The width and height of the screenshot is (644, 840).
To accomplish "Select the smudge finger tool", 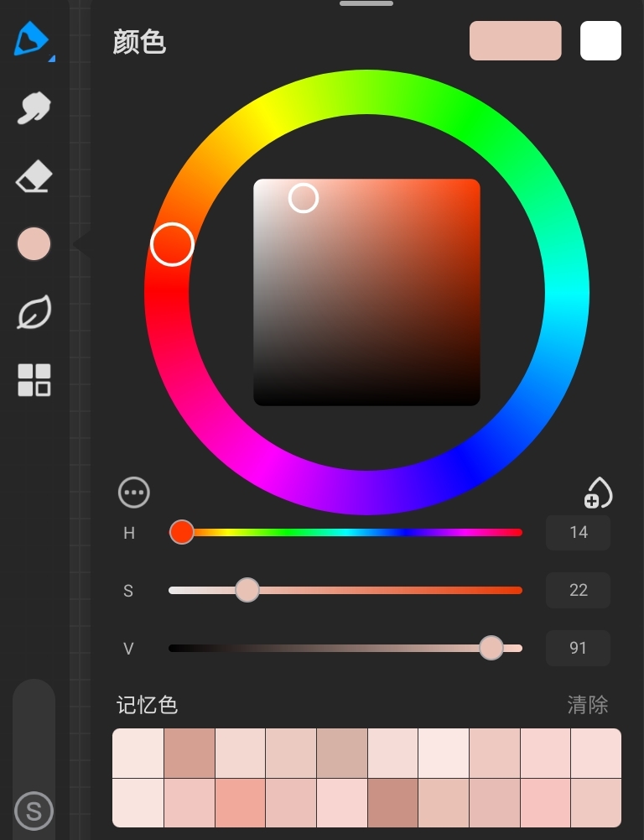I will (x=34, y=109).
